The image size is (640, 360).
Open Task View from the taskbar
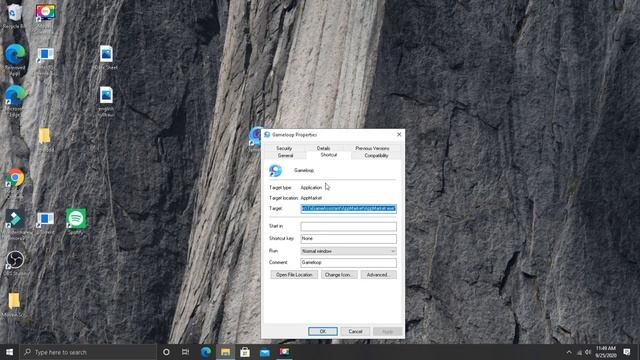tap(185, 352)
